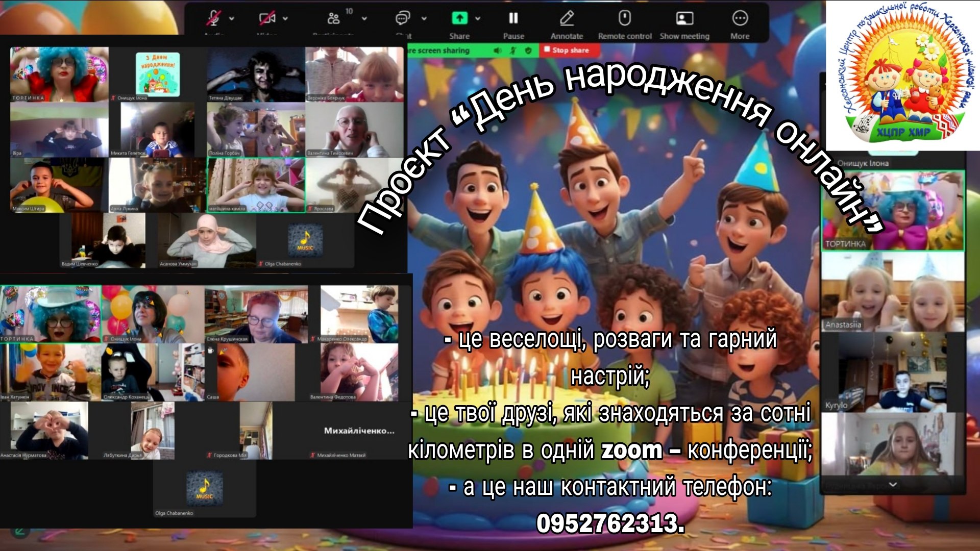Open the Chat bubble icon

[402, 19]
